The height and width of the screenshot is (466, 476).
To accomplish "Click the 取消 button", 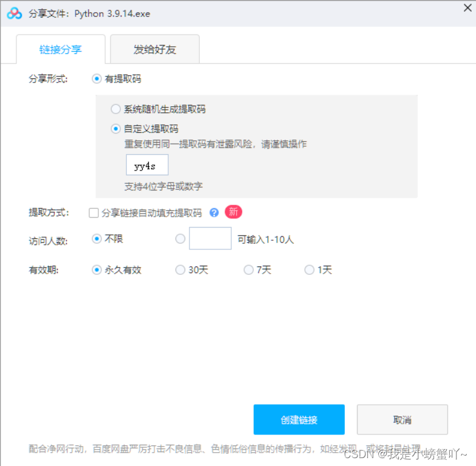I will click(x=402, y=420).
